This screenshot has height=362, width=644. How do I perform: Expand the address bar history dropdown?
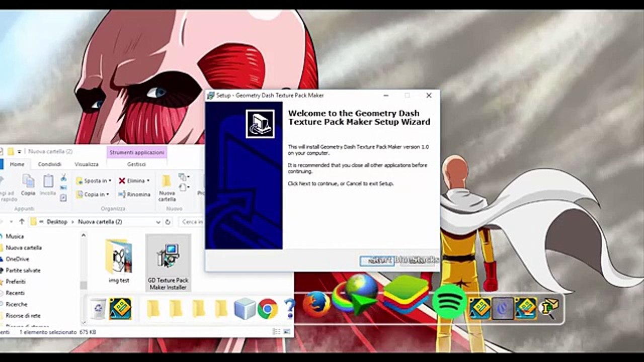(158, 222)
